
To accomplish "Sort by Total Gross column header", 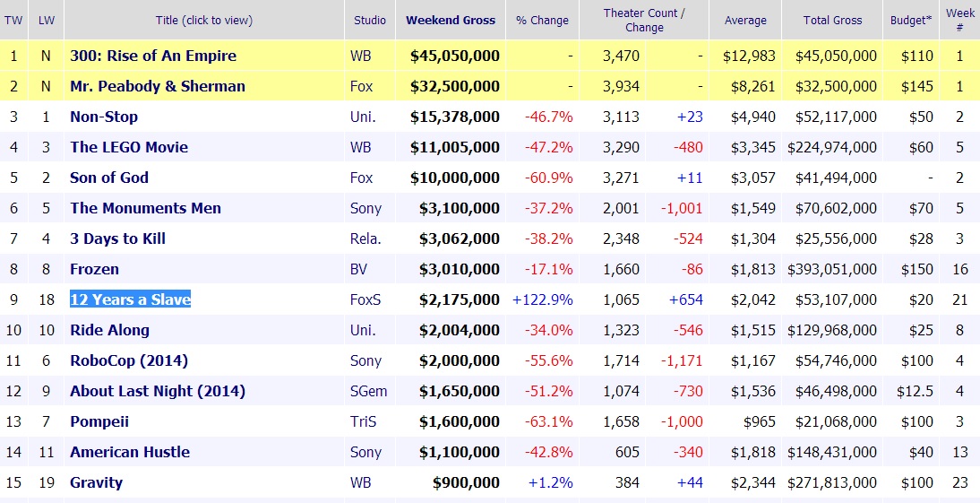I will point(834,20).
